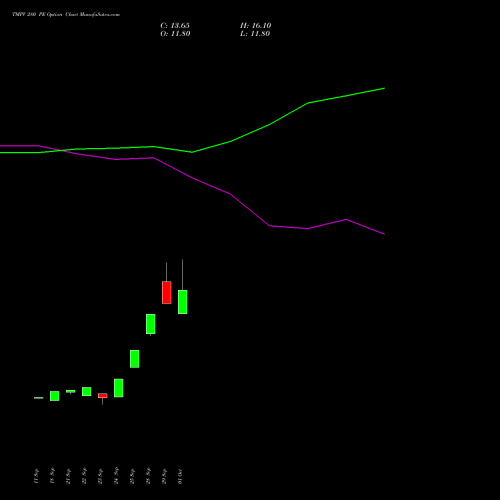Select the small red candlestick for 23 Sep
The height and width of the screenshot is (500, 500).
coord(103,395)
